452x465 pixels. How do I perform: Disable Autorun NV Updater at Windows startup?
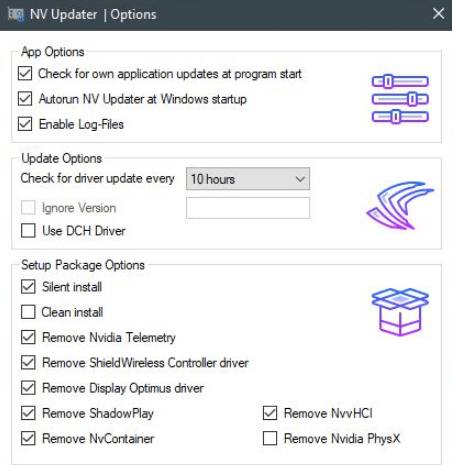(x=25, y=99)
